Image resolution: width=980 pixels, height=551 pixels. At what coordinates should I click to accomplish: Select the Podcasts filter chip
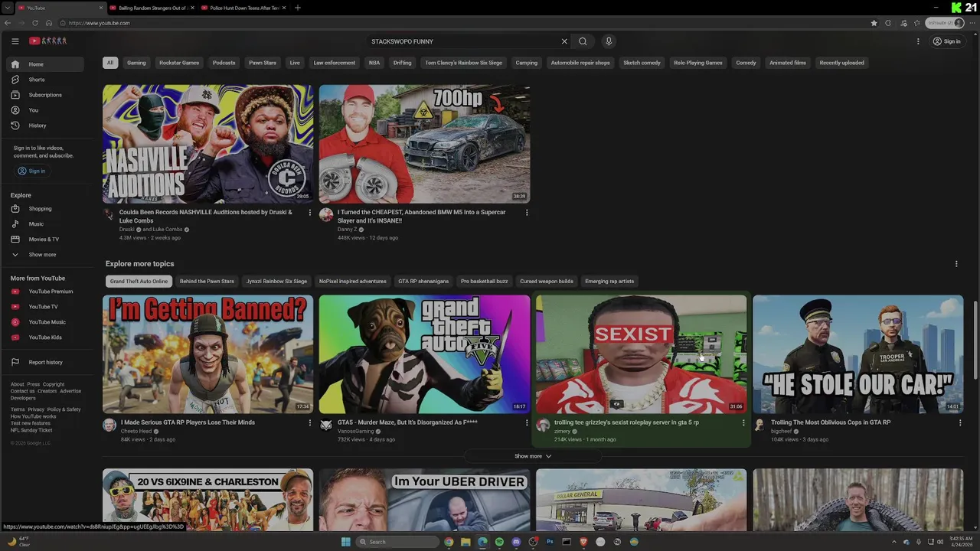224,63
